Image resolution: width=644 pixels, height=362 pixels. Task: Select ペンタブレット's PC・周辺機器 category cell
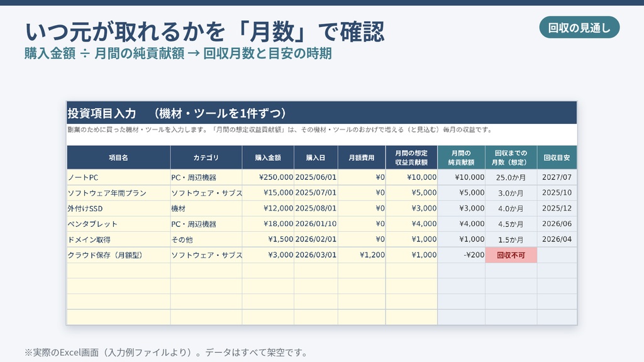[206, 224]
